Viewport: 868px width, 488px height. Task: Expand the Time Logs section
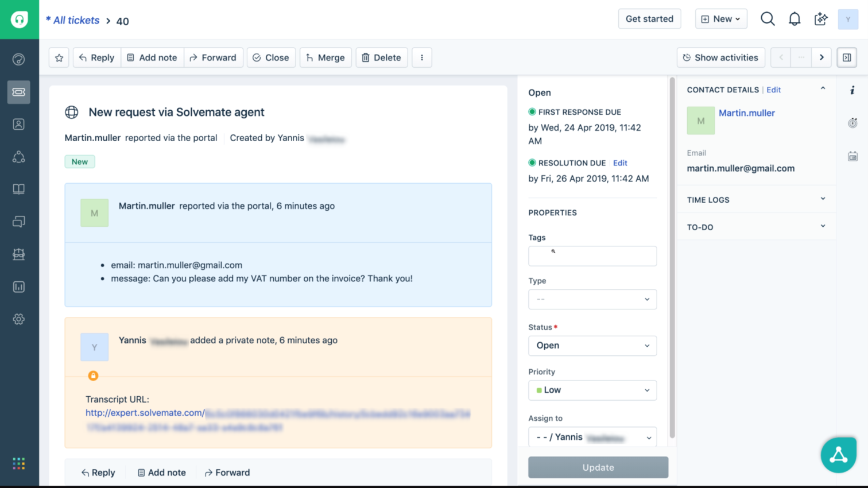(x=755, y=200)
